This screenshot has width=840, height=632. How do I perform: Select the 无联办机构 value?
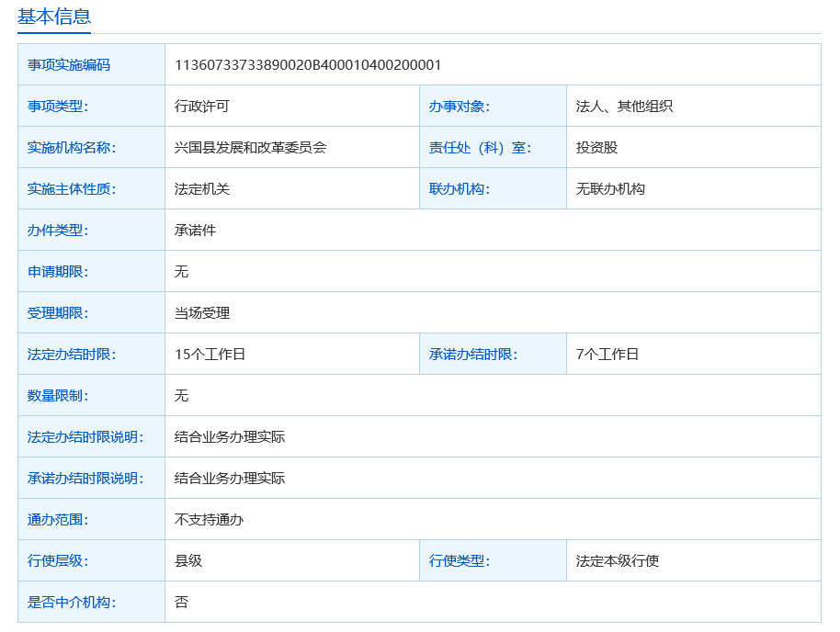610,188
